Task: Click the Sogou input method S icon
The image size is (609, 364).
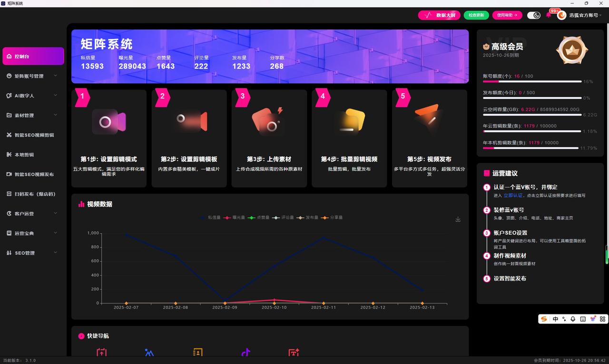Action: click(544, 319)
